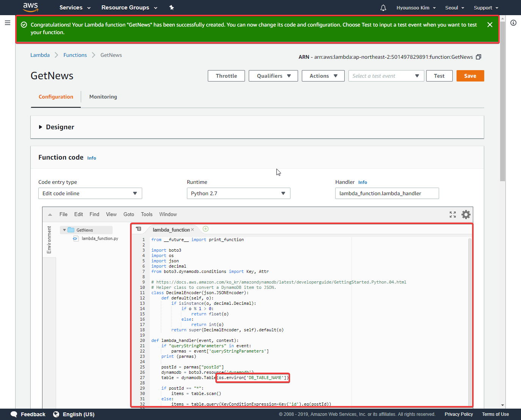
Task: Open the hamburger sidebar menu
Action: click(7, 23)
